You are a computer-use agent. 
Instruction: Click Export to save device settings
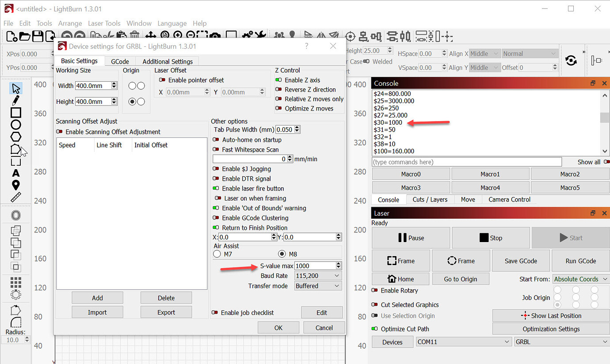(x=166, y=312)
